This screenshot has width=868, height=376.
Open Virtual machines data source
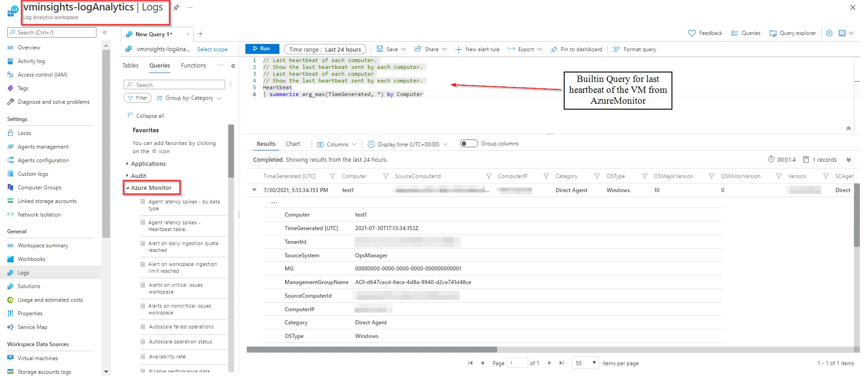(x=38, y=358)
